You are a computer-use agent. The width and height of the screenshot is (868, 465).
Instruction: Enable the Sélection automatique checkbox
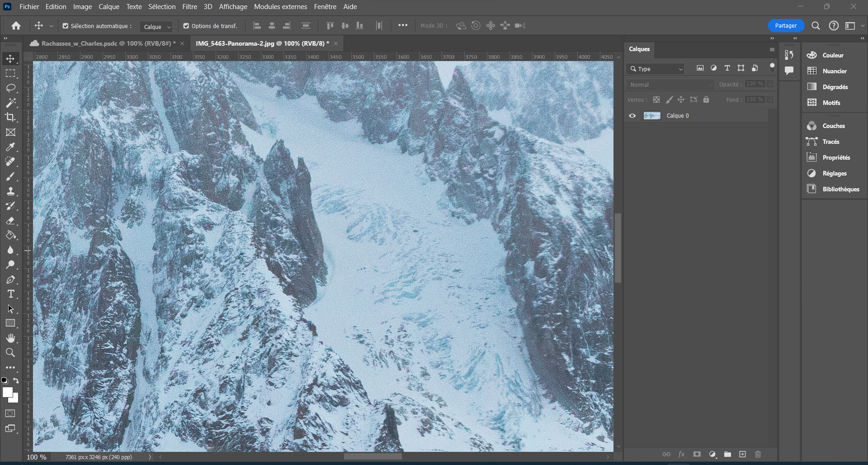click(x=66, y=26)
